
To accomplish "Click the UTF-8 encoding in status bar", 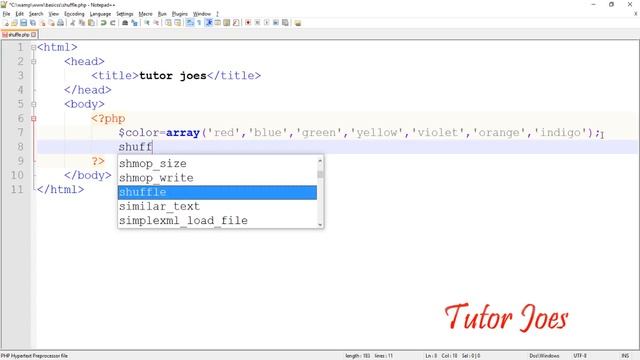I will [x=580, y=356].
